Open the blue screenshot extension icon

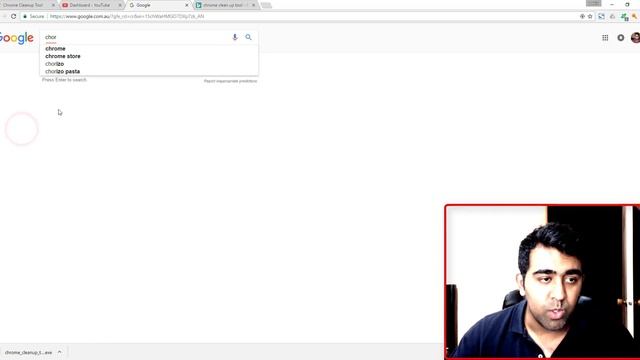click(x=601, y=16)
